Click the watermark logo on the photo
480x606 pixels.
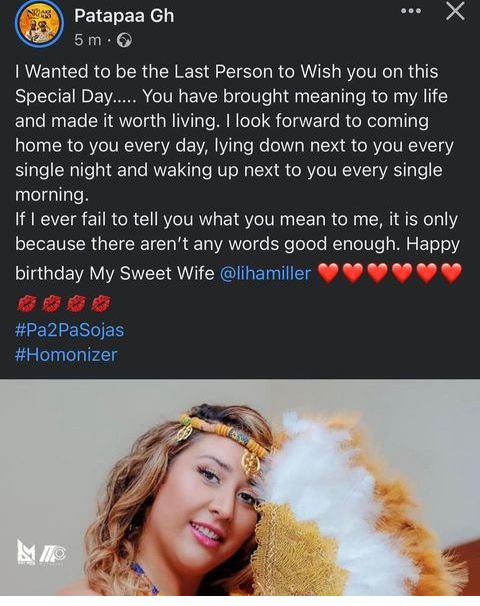(41, 553)
